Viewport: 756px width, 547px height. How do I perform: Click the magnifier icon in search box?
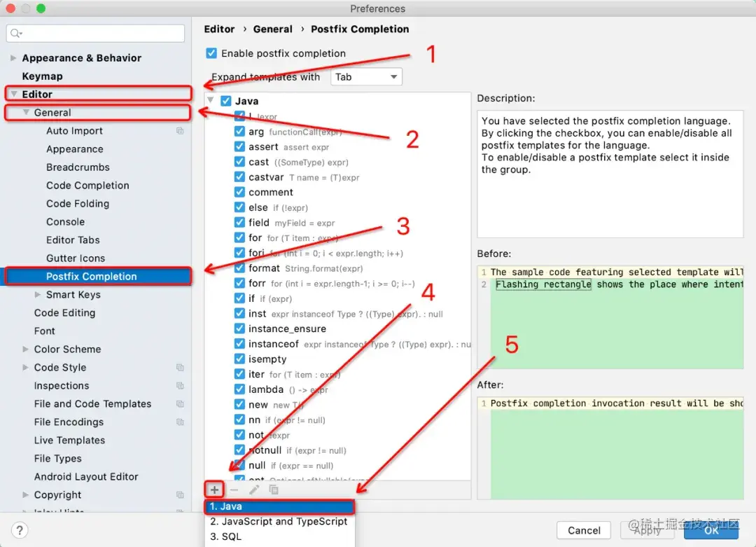16,33
